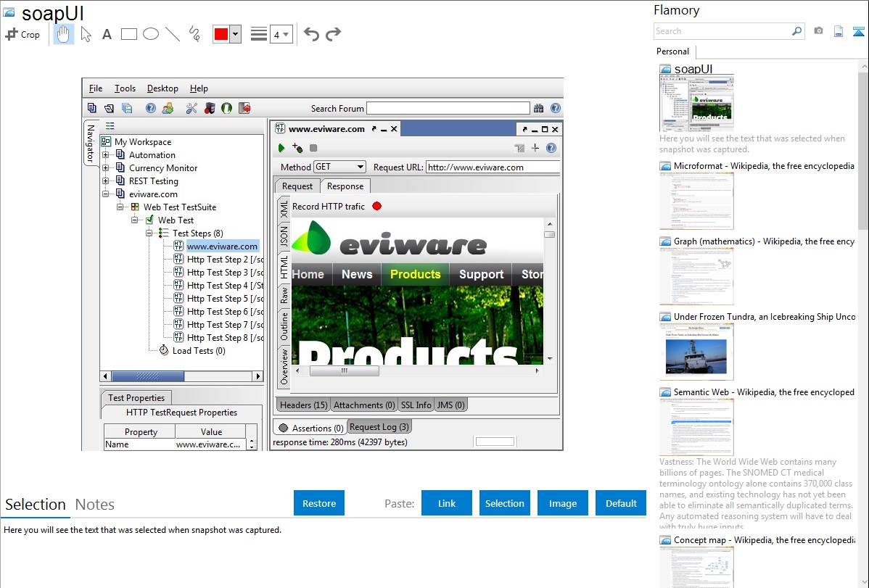
Task: Click the paste Image button
Action: [x=563, y=503]
